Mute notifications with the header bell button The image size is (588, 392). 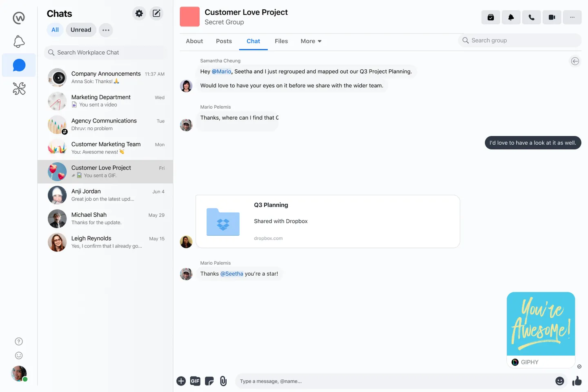511,18
